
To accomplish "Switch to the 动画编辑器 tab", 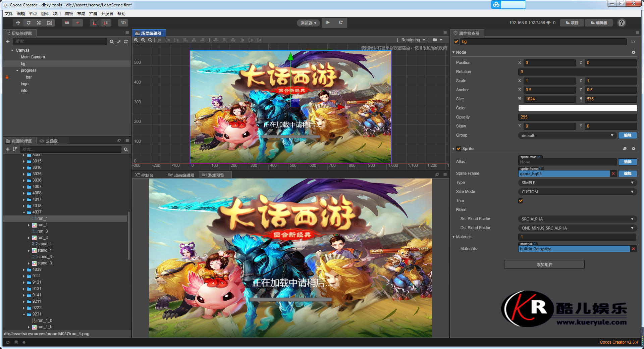I will [x=181, y=175].
